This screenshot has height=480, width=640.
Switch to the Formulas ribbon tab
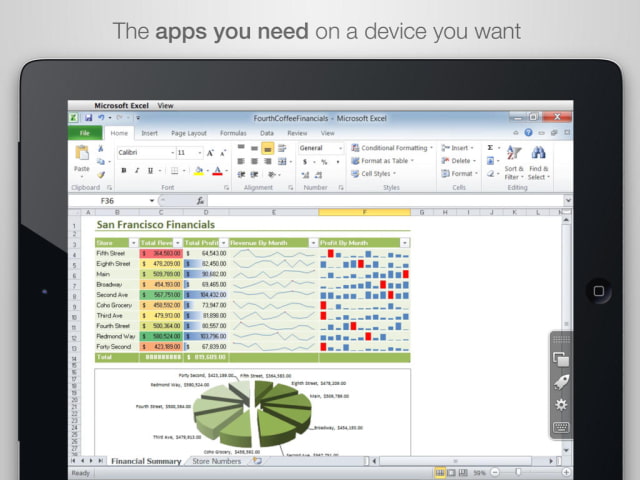[x=233, y=133]
